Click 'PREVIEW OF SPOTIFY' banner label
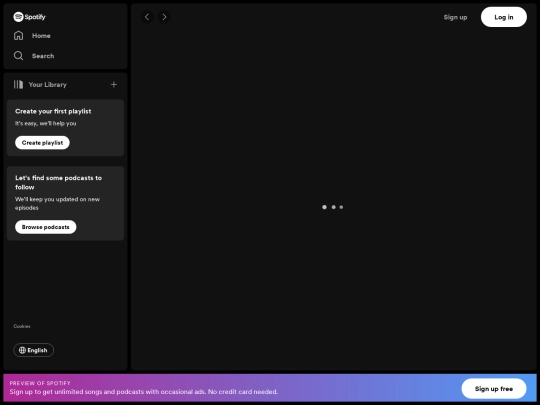The height and width of the screenshot is (405, 540). [x=40, y=383]
